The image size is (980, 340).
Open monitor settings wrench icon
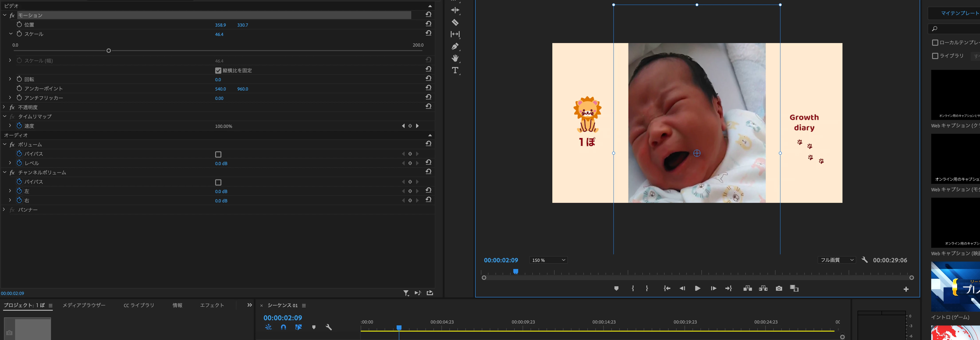pyautogui.click(x=864, y=260)
